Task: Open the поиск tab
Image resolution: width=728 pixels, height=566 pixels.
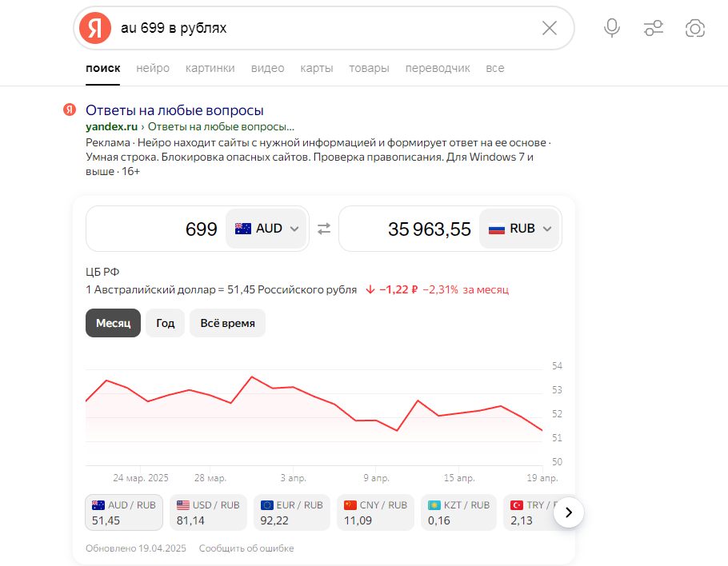Action: 103,68
